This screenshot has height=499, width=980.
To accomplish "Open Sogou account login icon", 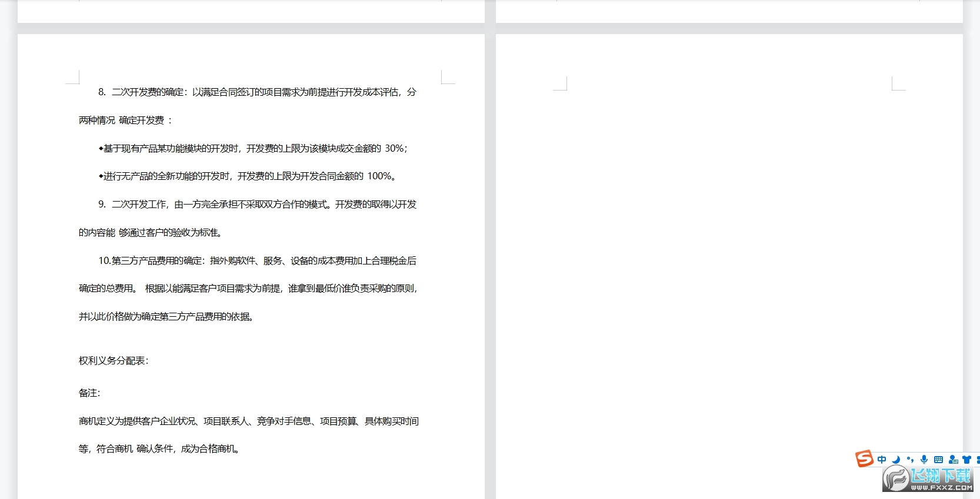I will point(953,460).
